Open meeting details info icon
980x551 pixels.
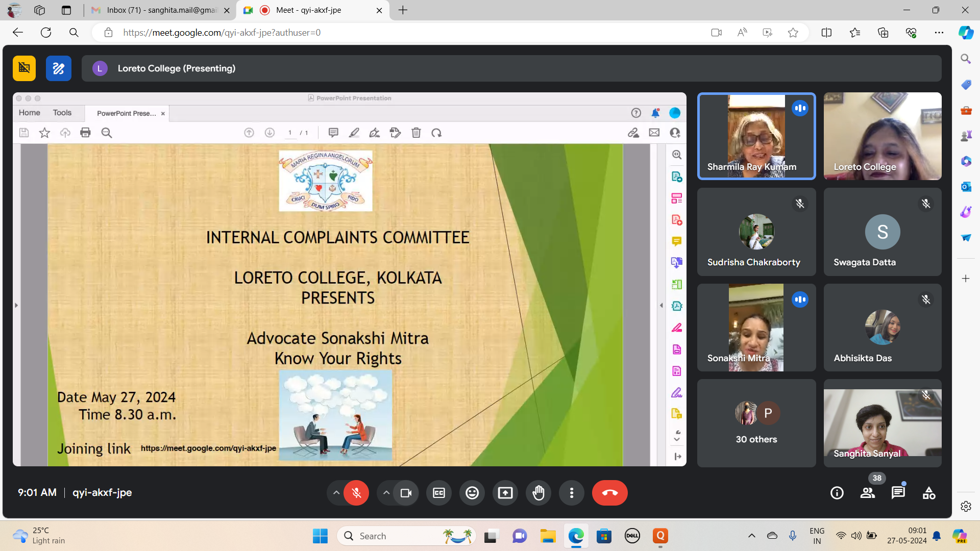[837, 493]
